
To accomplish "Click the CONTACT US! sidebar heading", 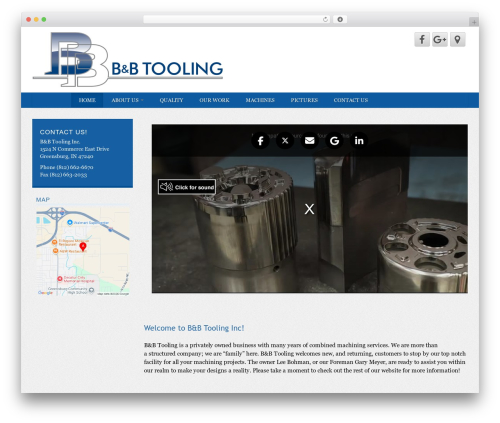I will (63, 132).
